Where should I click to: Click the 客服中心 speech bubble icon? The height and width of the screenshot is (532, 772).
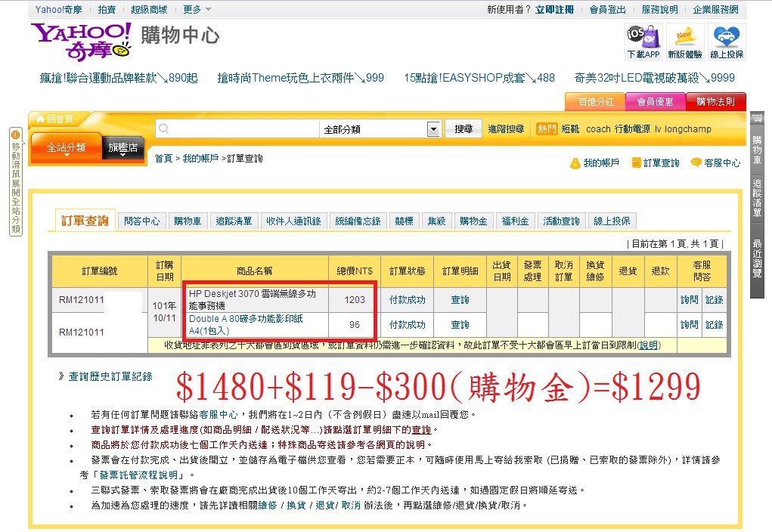point(696,162)
